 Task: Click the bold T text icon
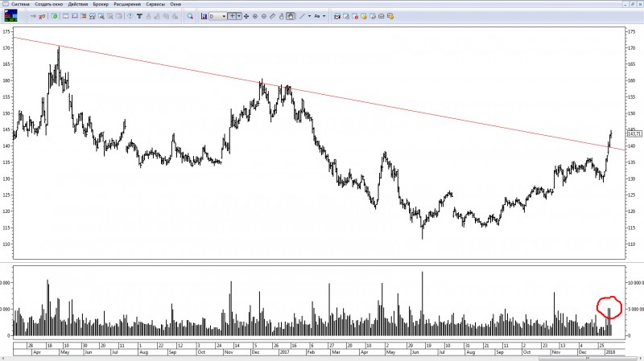(139, 16)
